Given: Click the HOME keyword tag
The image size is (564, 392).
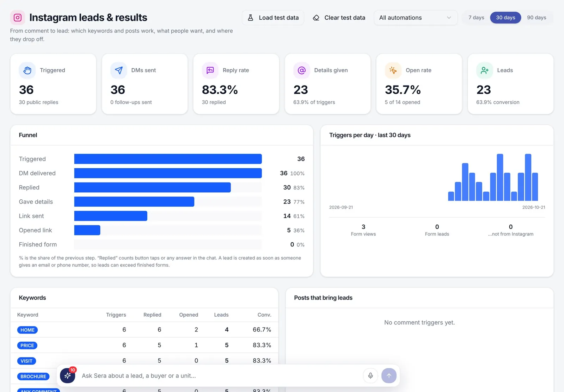Looking at the screenshot, I should pyautogui.click(x=27, y=330).
